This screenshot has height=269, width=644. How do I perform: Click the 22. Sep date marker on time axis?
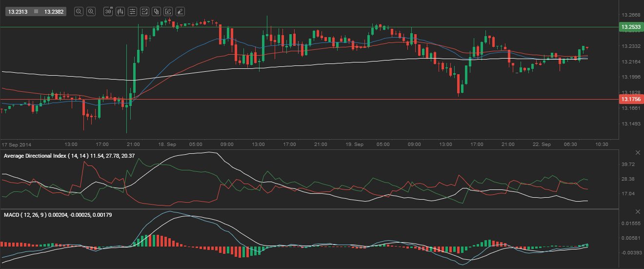click(542, 145)
